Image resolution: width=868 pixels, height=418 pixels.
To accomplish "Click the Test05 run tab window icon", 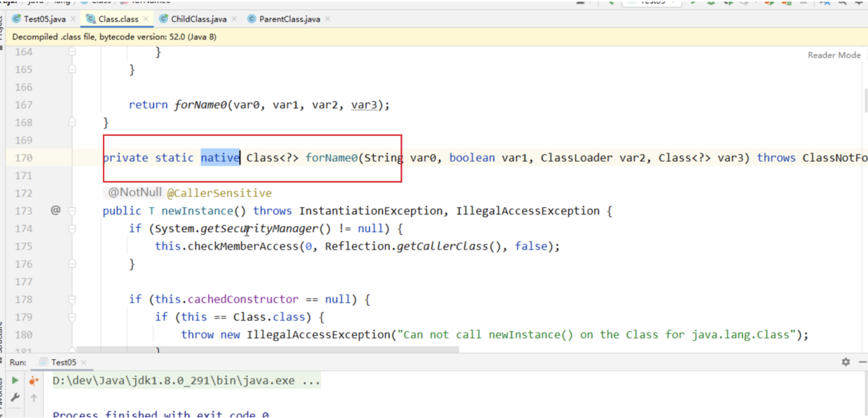I will [43, 362].
